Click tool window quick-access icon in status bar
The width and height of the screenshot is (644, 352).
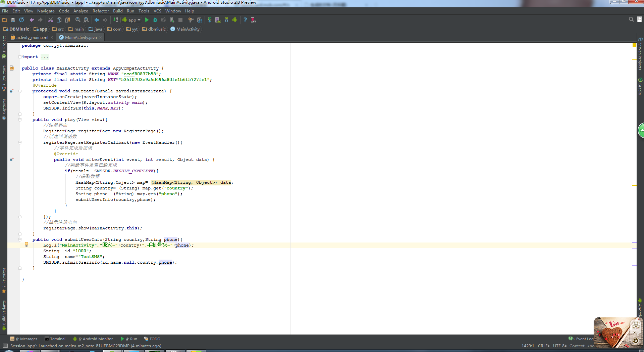click(x=5, y=346)
